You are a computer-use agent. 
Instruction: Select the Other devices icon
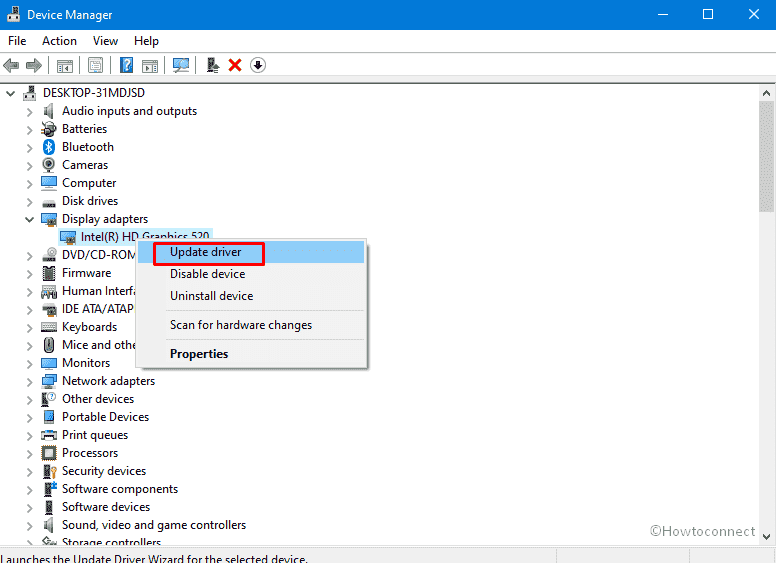pyautogui.click(x=49, y=399)
